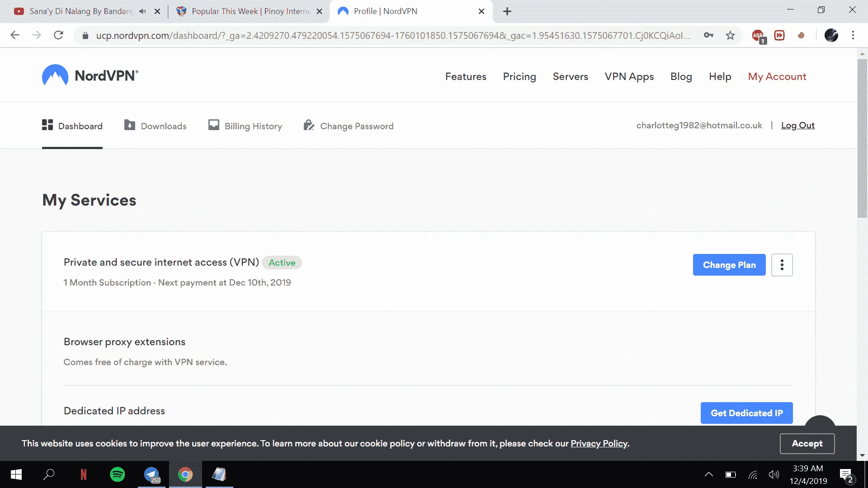Click Get Dedicated IP
Screen dimensions: 868x488
[x=747, y=413]
